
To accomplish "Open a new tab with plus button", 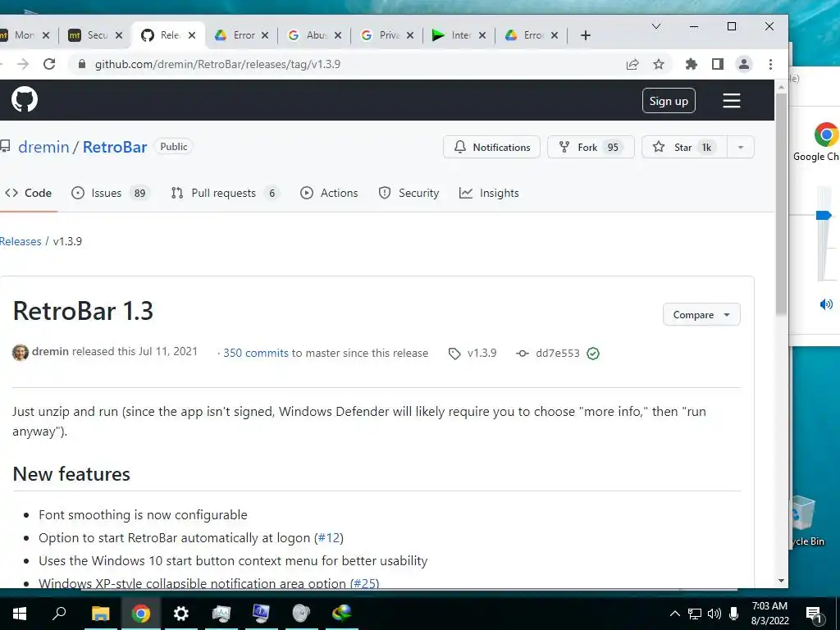I will click(x=586, y=35).
